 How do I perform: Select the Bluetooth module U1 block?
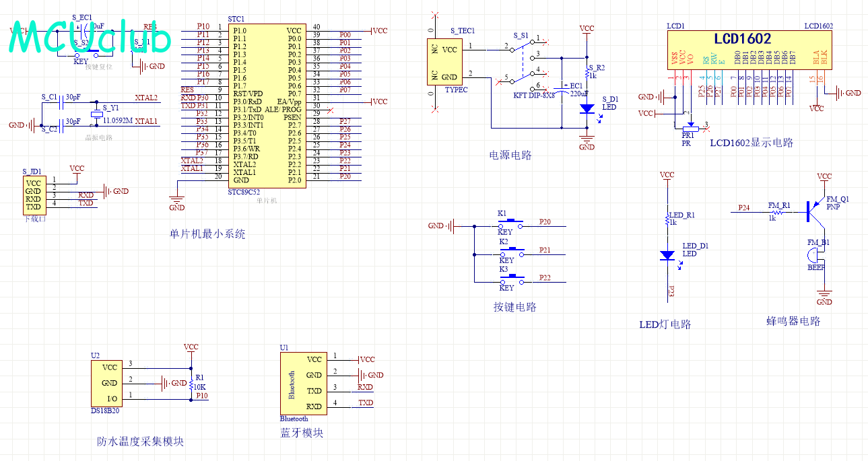click(x=304, y=383)
